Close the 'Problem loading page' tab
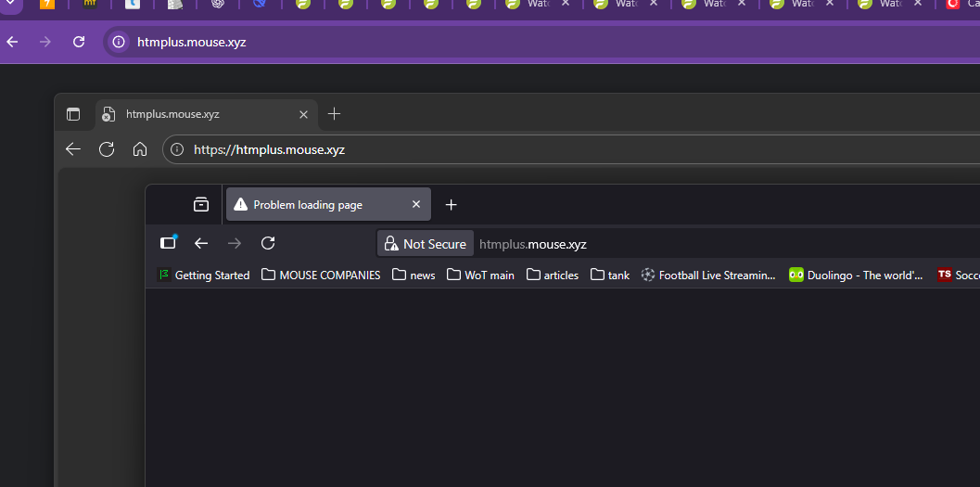Viewport: 980px width, 487px height. (416, 204)
